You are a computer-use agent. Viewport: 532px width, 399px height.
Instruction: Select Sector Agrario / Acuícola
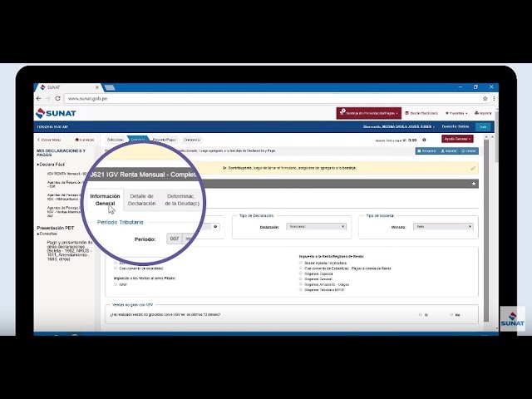tap(301, 263)
